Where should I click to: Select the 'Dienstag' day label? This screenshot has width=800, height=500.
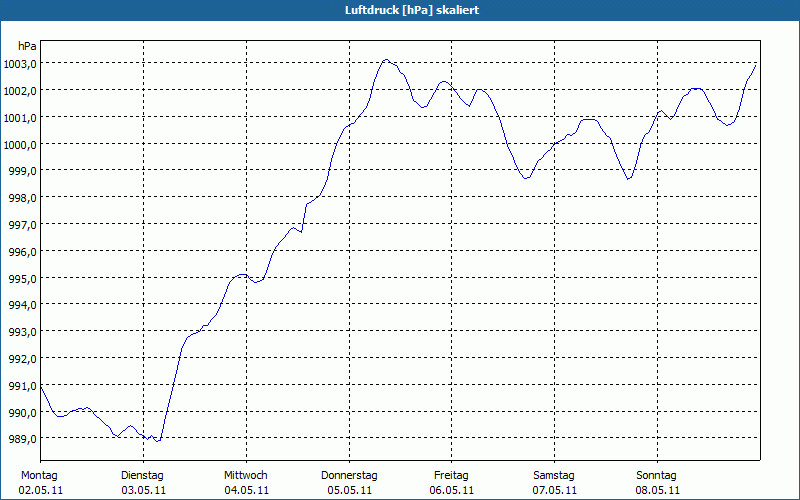142,475
